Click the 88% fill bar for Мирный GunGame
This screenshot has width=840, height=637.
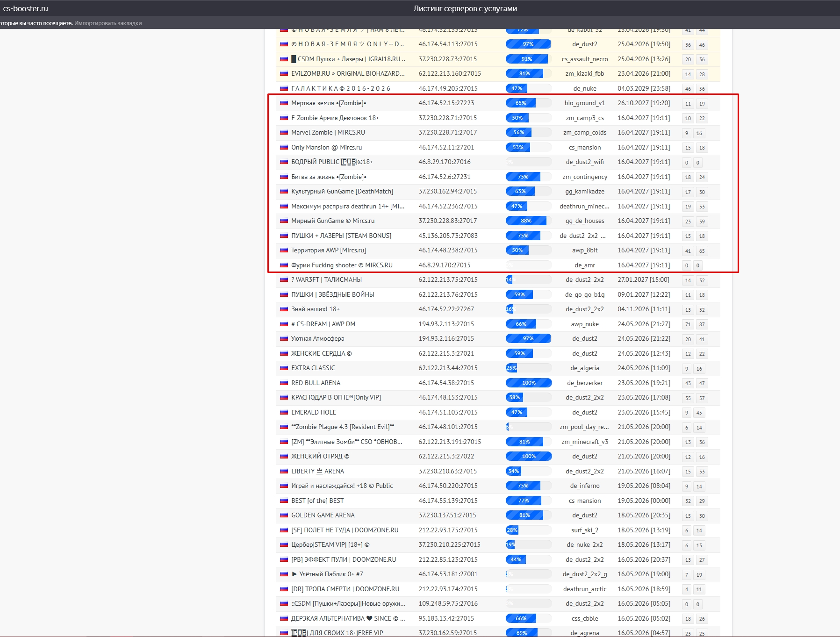tap(528, 221)
